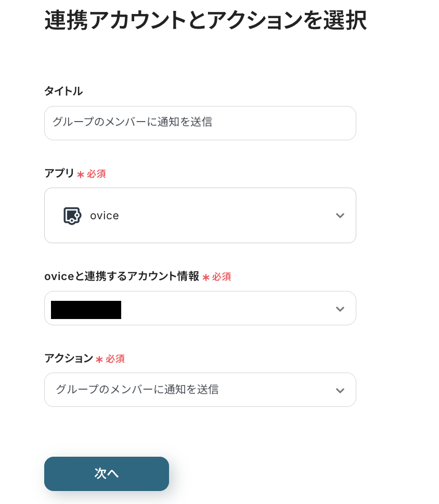Expand the account info dropdown chevron
The image size is (439, 504).
tap(340, 309)
